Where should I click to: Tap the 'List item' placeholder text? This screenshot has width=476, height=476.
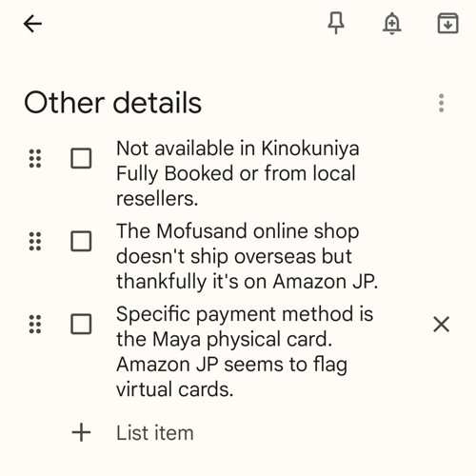[x=155, y=433]
